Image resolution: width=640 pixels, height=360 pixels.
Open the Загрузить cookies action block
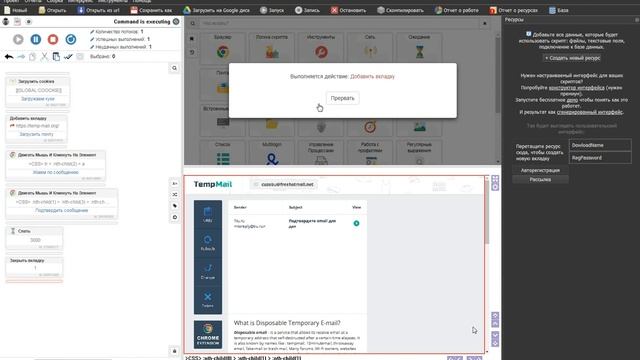tap(38, 93)
